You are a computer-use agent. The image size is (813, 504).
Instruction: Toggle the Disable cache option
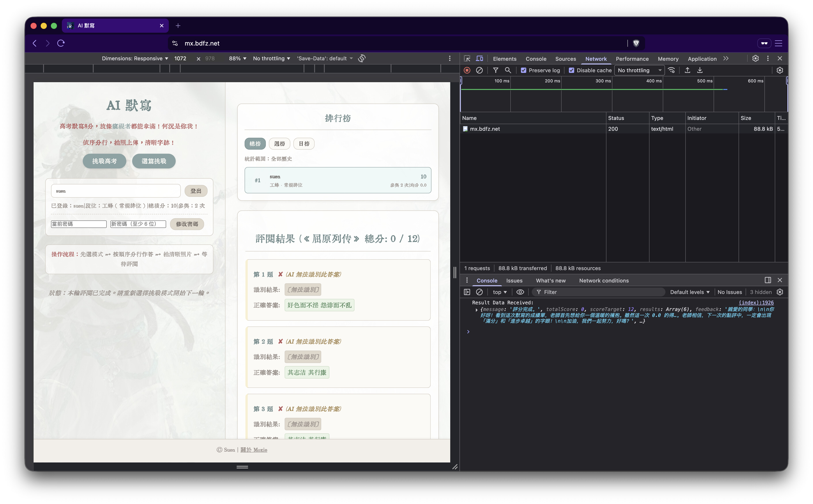pos(571,70)
